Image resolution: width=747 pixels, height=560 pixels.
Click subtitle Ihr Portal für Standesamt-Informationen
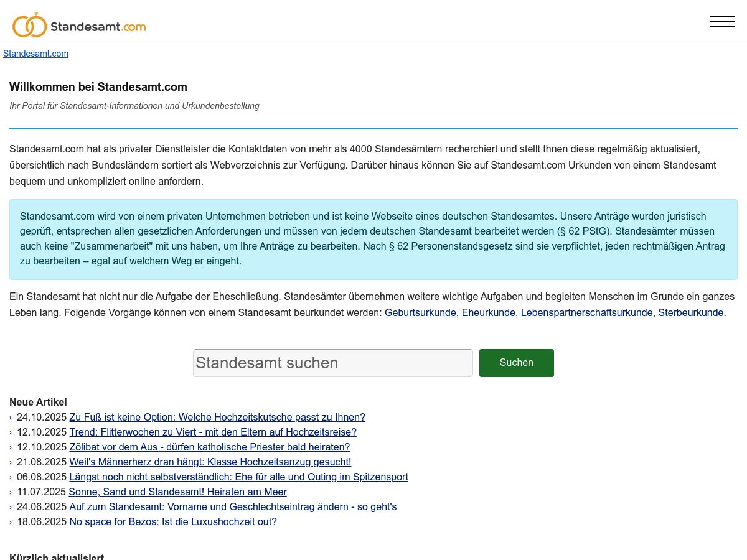tap(134, 106)
